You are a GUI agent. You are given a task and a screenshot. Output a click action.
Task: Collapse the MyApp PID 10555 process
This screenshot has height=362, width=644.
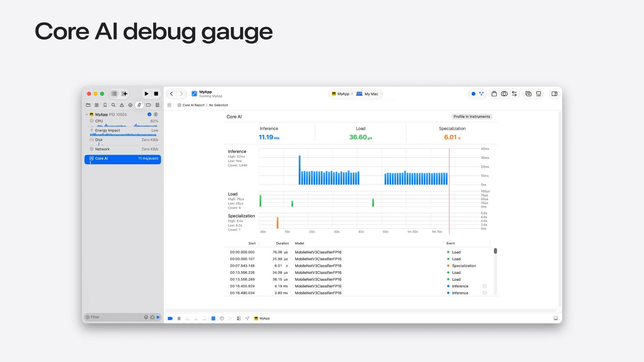point(87,115)
